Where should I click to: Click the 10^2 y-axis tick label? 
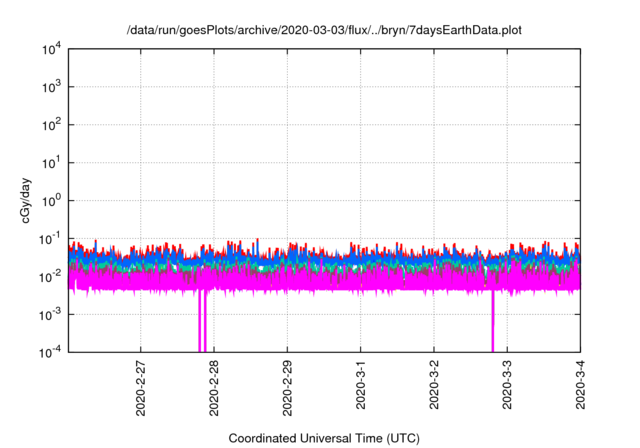pos(51,125)
